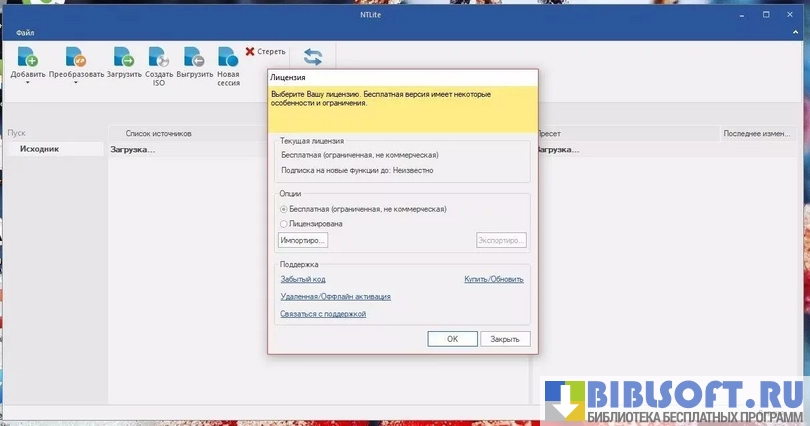810x426 pixels.
Task: Select the Лицензирована radio option
Action: click(x=284, y=224)
